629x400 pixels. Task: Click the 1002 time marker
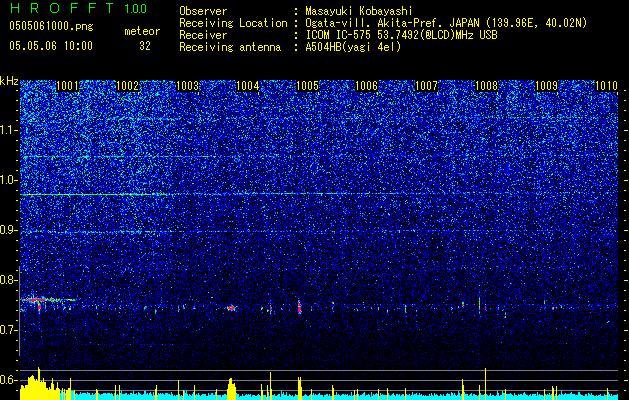(x=127, y=86)
